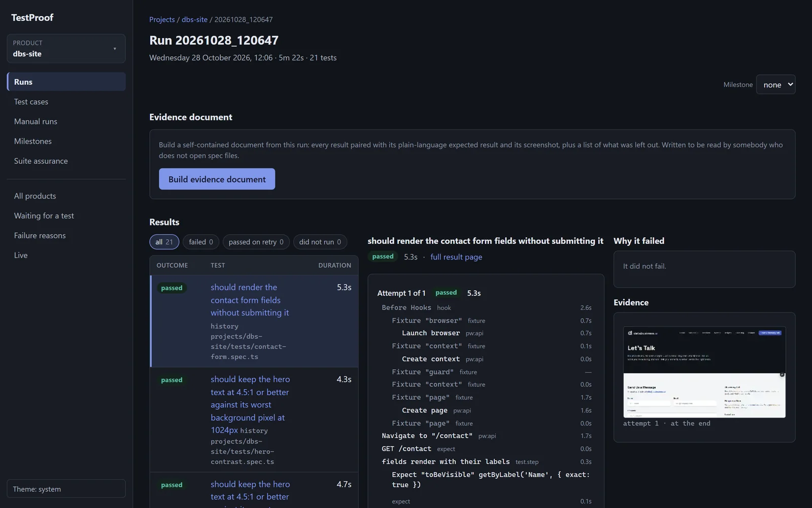
Task: Open the PRODUCT dbs-site dropdown
Action: click(x=66, y=48)
